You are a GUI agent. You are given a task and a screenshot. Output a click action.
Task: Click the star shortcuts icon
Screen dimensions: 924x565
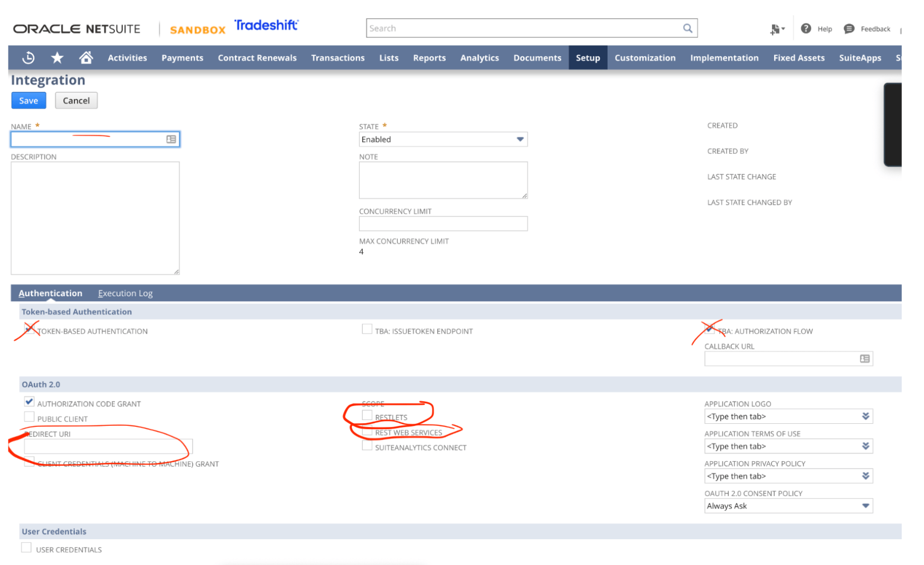click(x=57, y=57)
